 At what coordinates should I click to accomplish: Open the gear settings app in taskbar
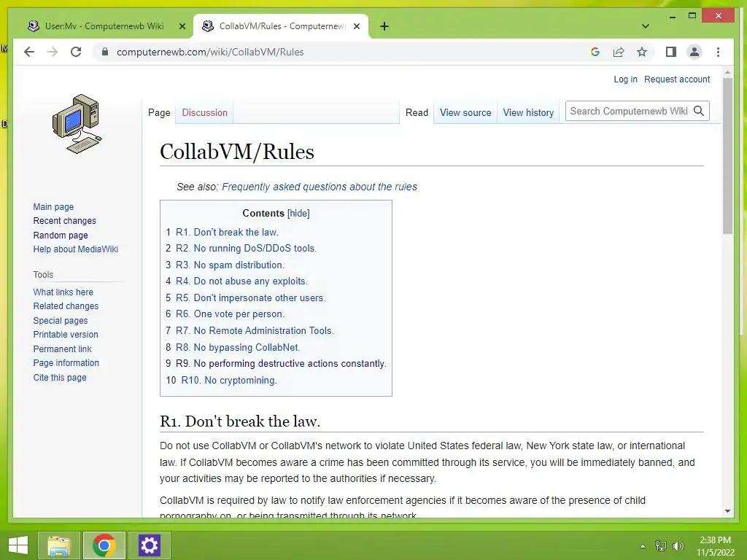coord(149,545)
